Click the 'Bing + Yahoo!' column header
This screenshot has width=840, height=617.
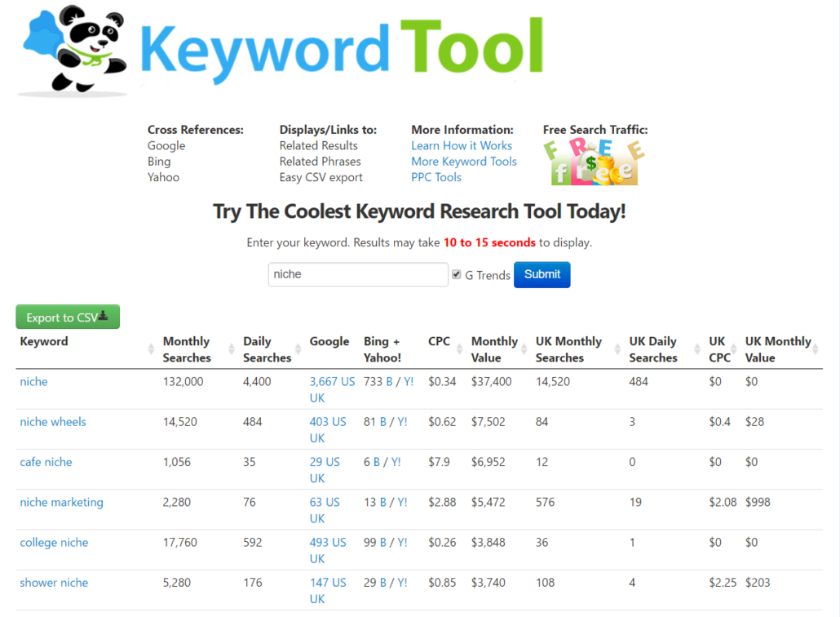click(x=382, y=349)
